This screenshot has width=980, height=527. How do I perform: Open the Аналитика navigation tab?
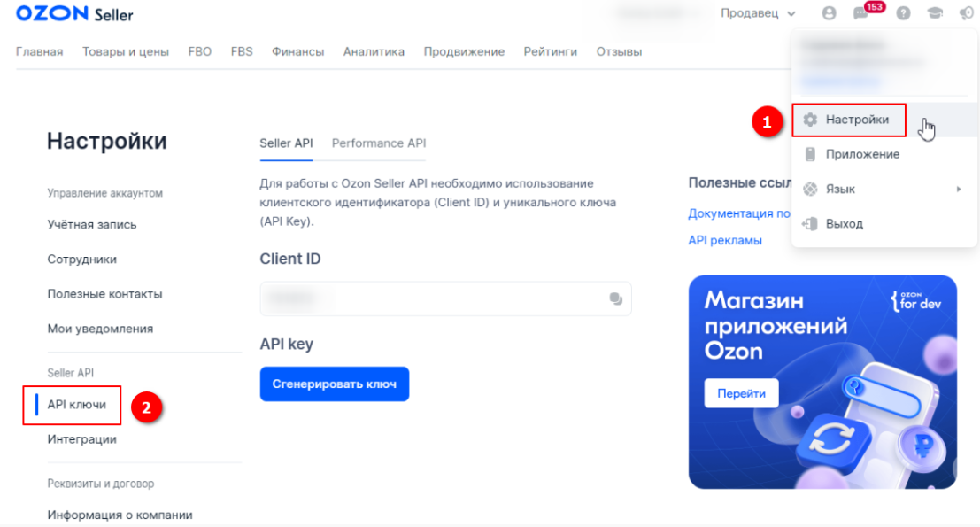374,52
